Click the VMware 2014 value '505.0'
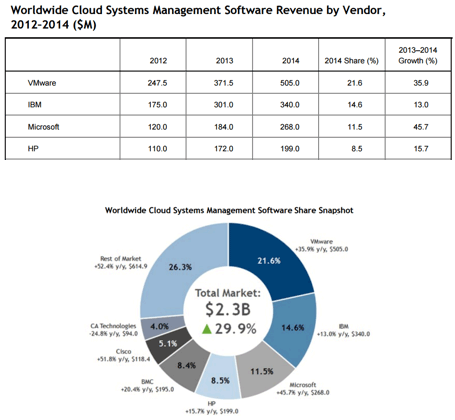Screen dimensions: 455x420 tap(290, 83)
